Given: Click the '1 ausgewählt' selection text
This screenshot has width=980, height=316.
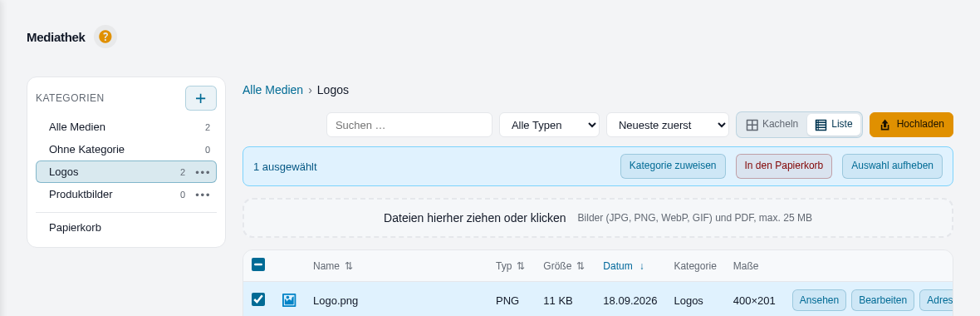Looking at the screenshot, I should coord(285,167).
